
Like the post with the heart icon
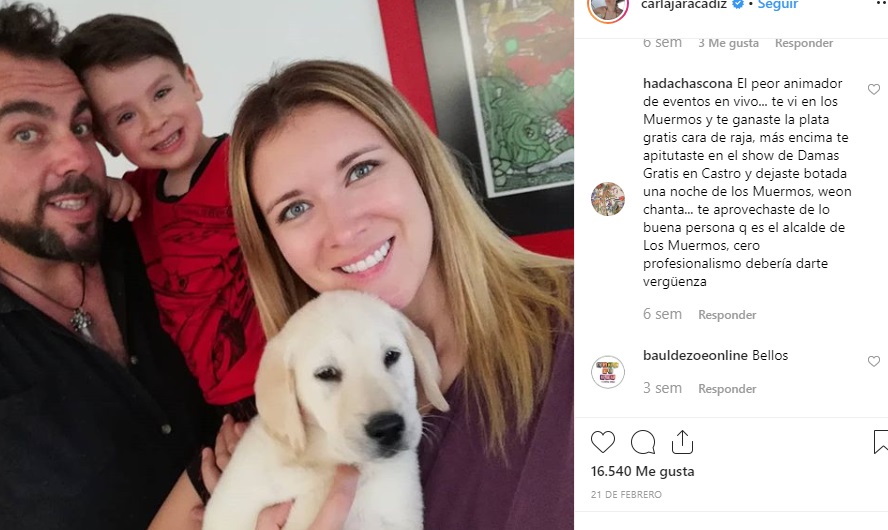pos(603,442)
